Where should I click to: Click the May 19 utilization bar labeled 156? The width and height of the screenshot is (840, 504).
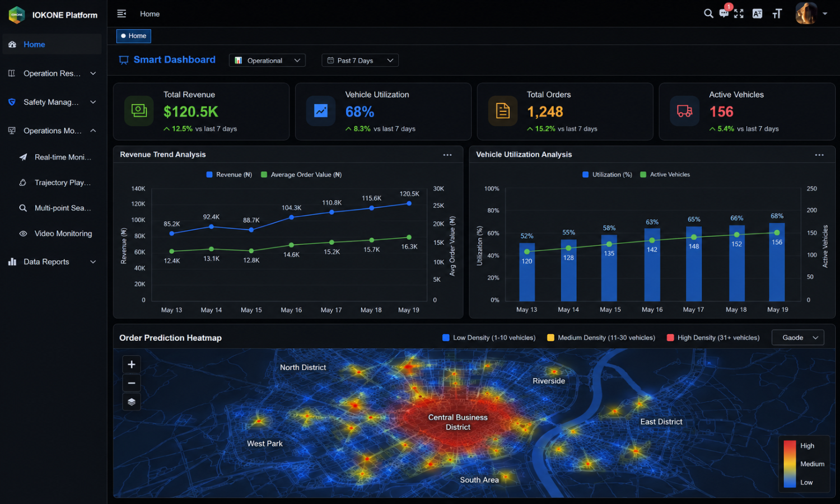(777, 262)
